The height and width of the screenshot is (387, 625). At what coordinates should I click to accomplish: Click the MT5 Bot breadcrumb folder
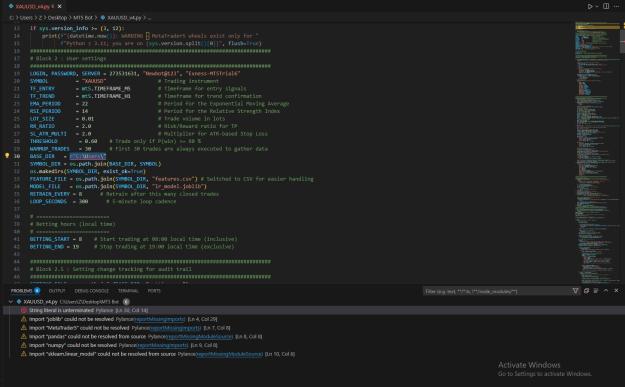pyautogui.click(x=83, y=18)
